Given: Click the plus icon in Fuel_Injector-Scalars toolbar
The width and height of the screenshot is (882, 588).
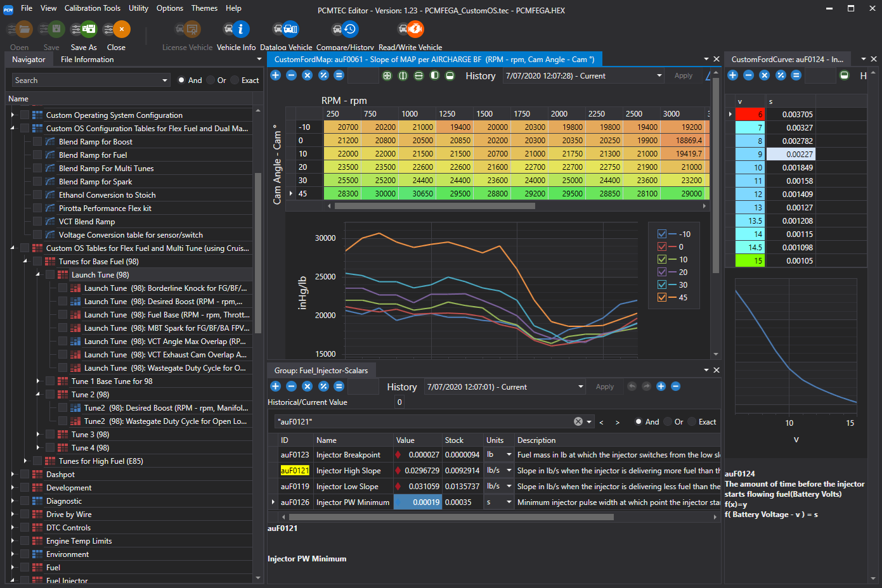Looking at the screenshot, I should click(x=276, y=387).
